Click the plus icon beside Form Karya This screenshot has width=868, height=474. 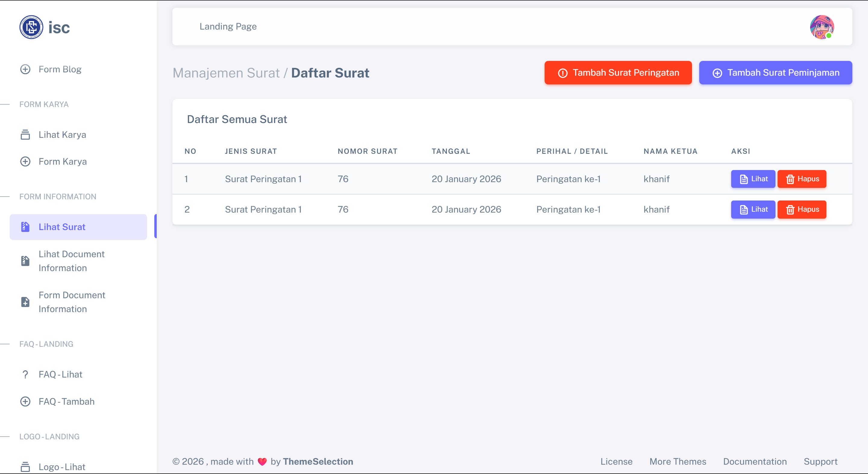(x=25, y=162)
